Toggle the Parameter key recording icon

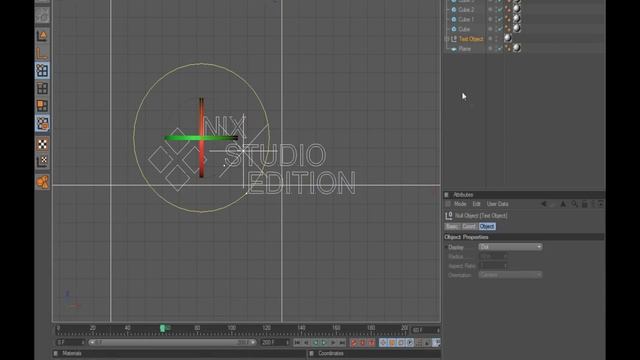click(x=410, y=342)
